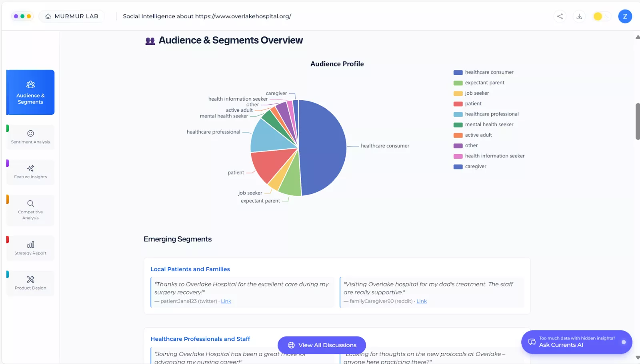640x364 pixels.
Task: Open the Sentiment Analysis section
Action: click(x=30, y=137)
